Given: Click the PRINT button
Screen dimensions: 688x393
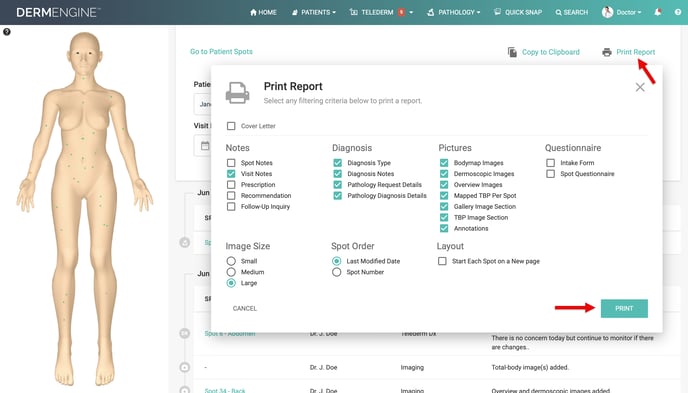Looking at the screenshot, I should pyautogui.click(x=624, y=308).
